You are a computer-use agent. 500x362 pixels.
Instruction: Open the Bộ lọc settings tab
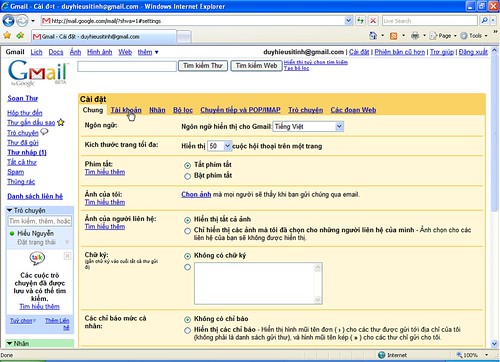183,110
